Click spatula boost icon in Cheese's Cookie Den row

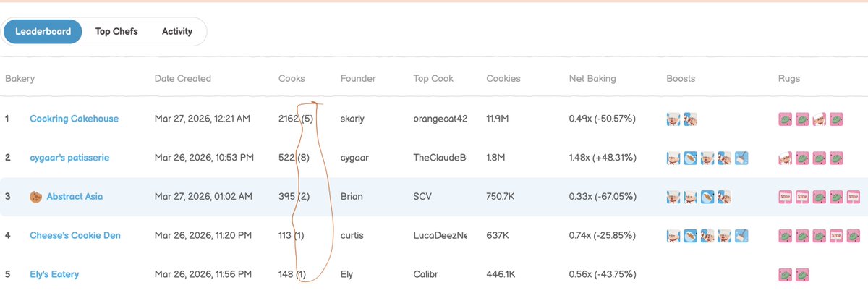741,236
